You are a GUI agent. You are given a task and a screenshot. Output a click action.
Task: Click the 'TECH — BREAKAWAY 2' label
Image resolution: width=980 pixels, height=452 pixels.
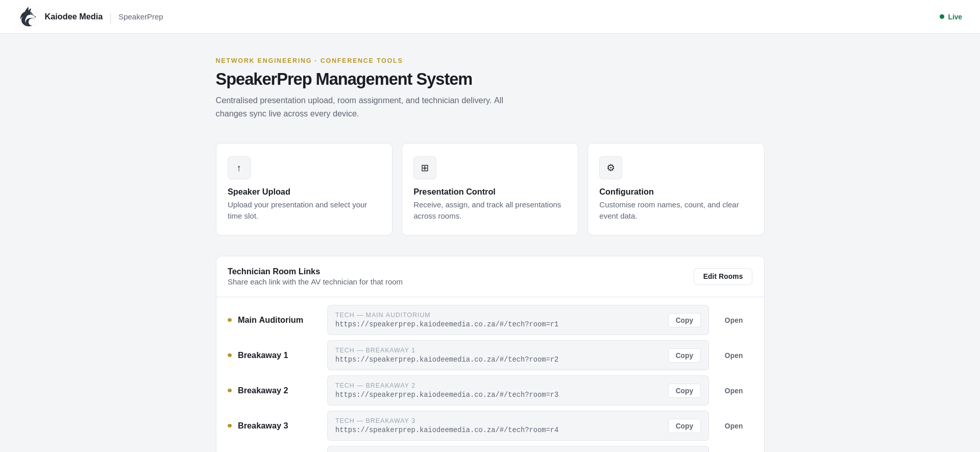pos(375,386)
